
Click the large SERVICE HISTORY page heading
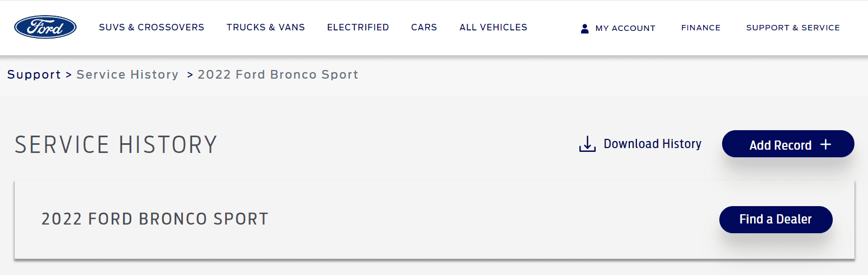coord(116,145)
